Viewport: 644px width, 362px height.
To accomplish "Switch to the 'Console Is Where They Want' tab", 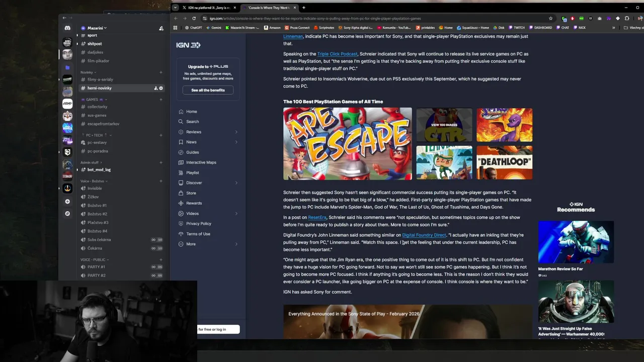I will click(x=269, y=8).
